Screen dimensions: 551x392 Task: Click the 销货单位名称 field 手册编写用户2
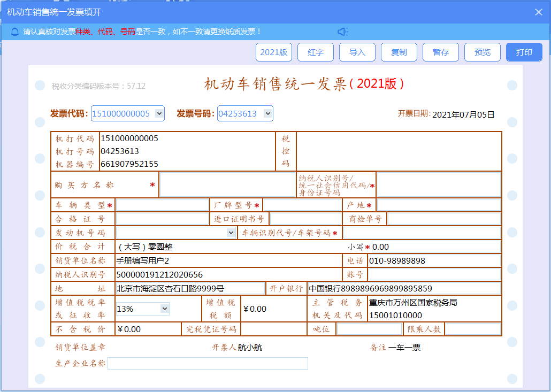(228, 260)
